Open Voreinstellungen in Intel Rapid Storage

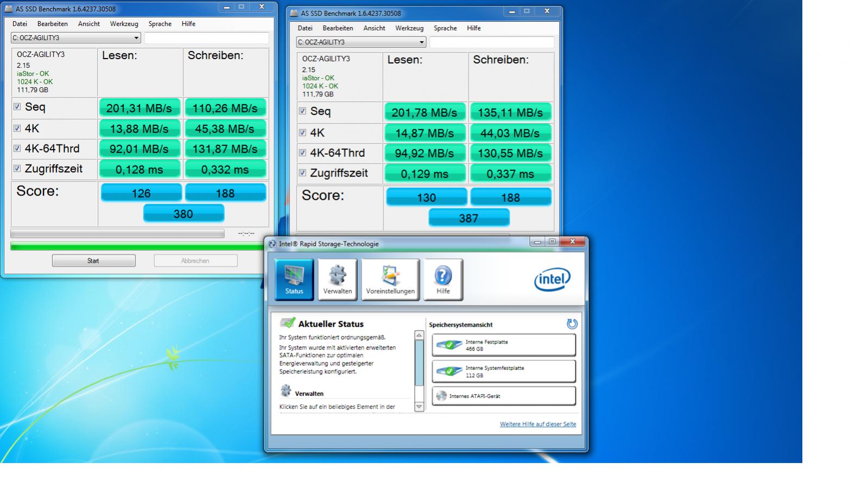[x=390, y=279]
